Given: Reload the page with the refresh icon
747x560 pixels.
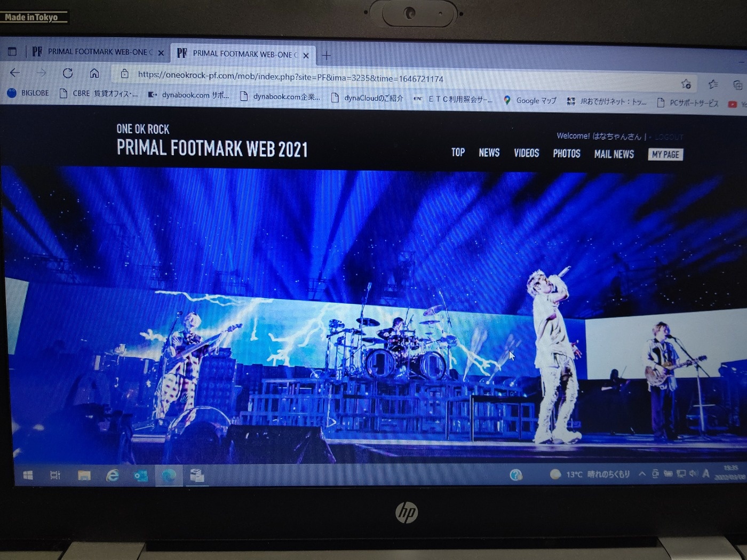Looking at the screenshot, I should (68, 73).
